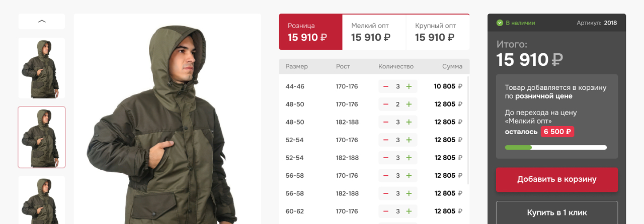
Task: Click minus on the 48-50, 182-188 row
Action: coord(386,122)
